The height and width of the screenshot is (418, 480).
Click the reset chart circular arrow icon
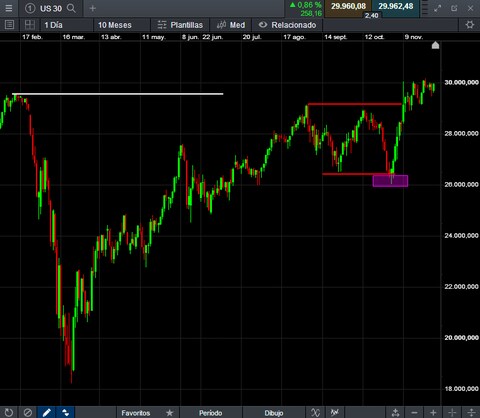(9, 413)
